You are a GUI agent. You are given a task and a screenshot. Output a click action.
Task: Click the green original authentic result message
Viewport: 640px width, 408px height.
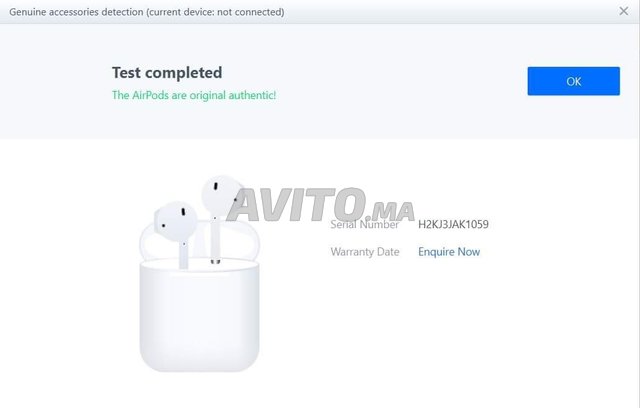coord(194,95)
